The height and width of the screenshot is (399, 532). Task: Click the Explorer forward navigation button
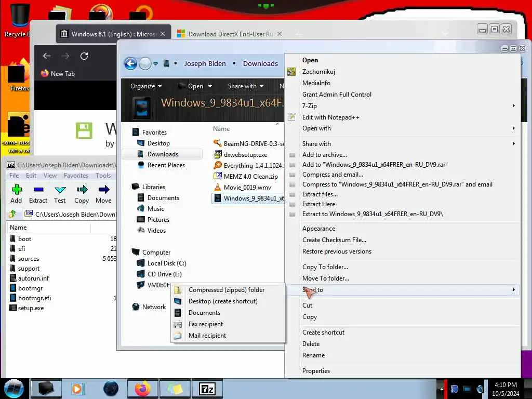point(145,63)
